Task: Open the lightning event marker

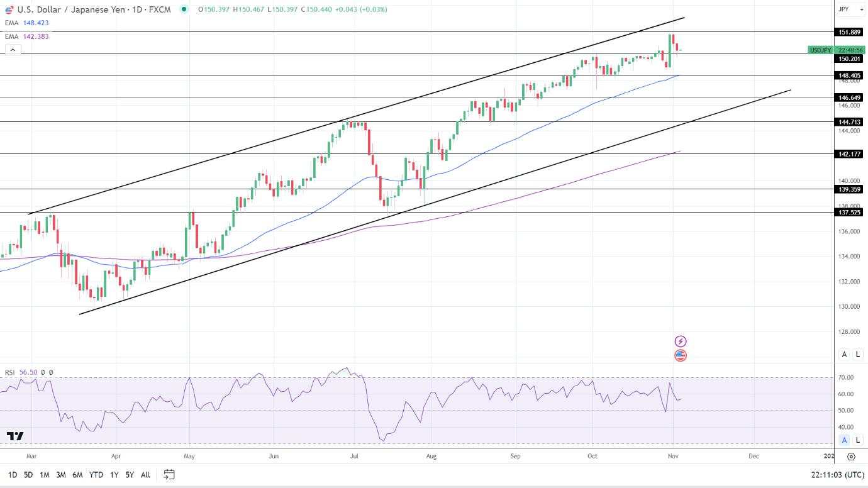Action: [680, 341]
